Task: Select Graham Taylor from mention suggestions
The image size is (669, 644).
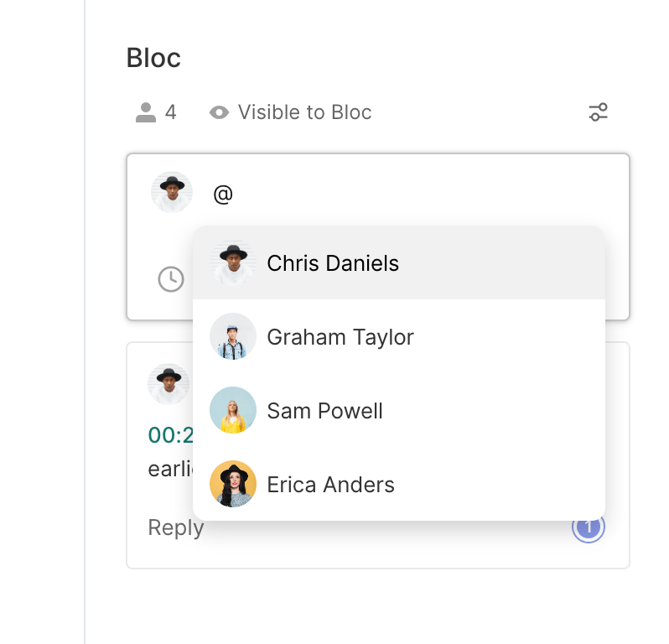Action: coord(340,337)
